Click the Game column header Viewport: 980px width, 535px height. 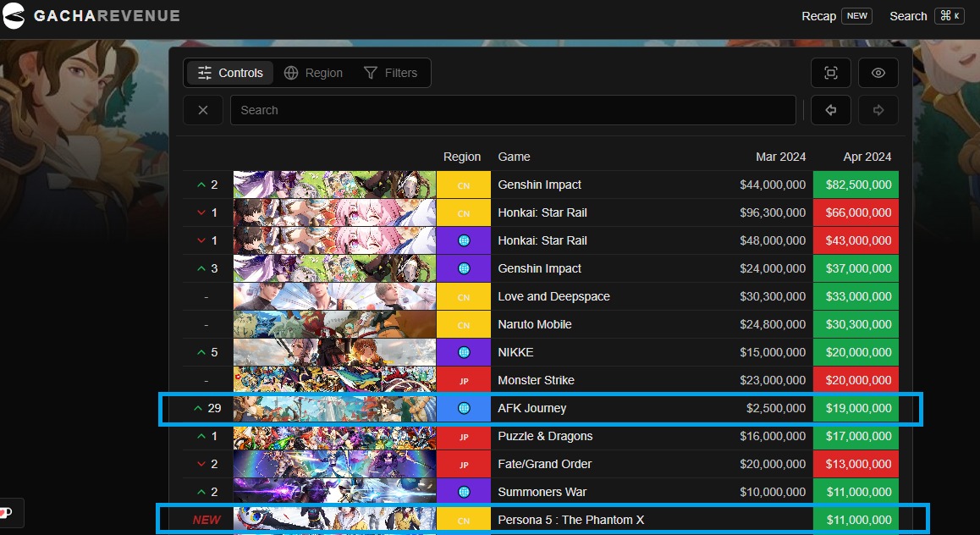click(514, 157)
